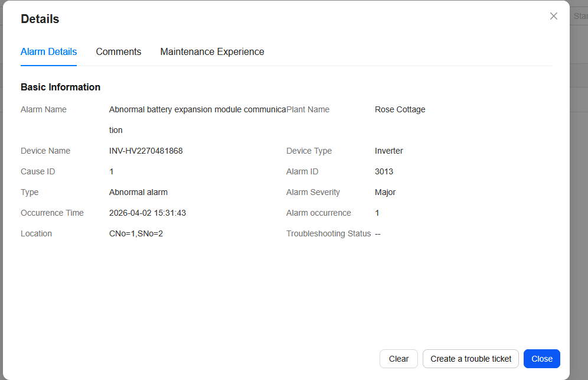Click the Details dialog title
The height and width of the screenshot is (380, 588).
(x=40, y=19)
